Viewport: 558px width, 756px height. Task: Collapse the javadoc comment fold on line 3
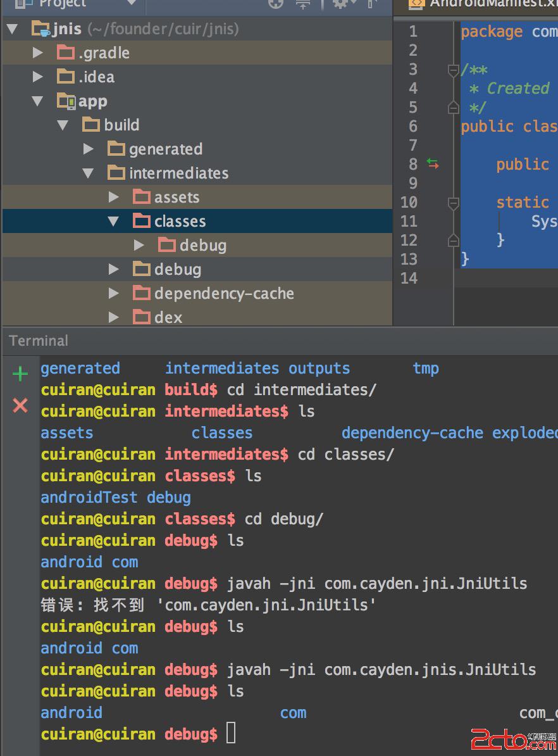(453, 70)
